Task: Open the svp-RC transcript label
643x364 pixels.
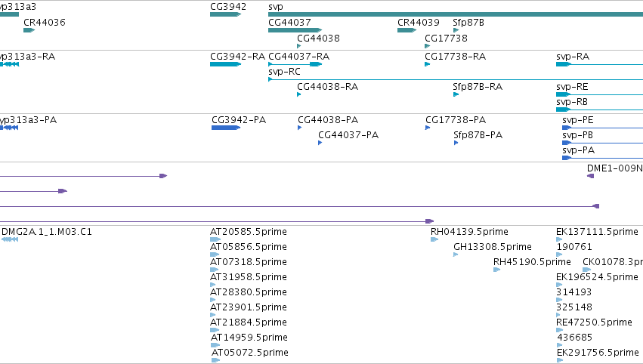Action: pos(284,71)
